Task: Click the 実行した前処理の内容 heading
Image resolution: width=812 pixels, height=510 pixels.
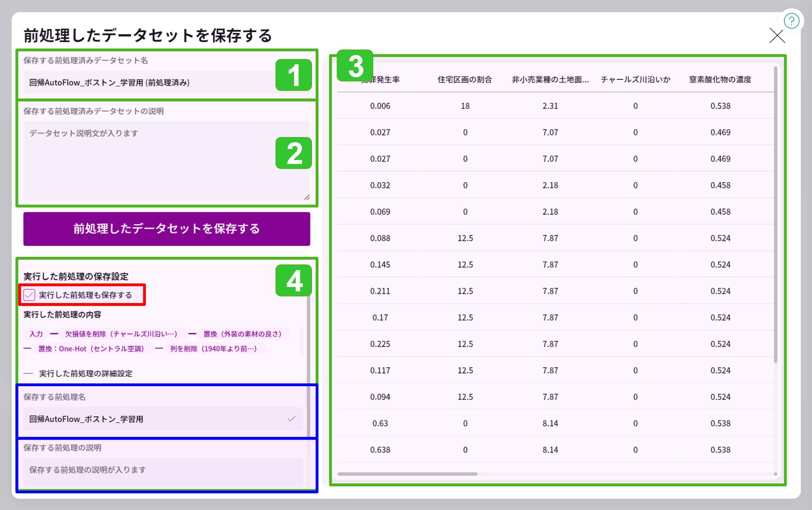Action: tap(62, 315)
